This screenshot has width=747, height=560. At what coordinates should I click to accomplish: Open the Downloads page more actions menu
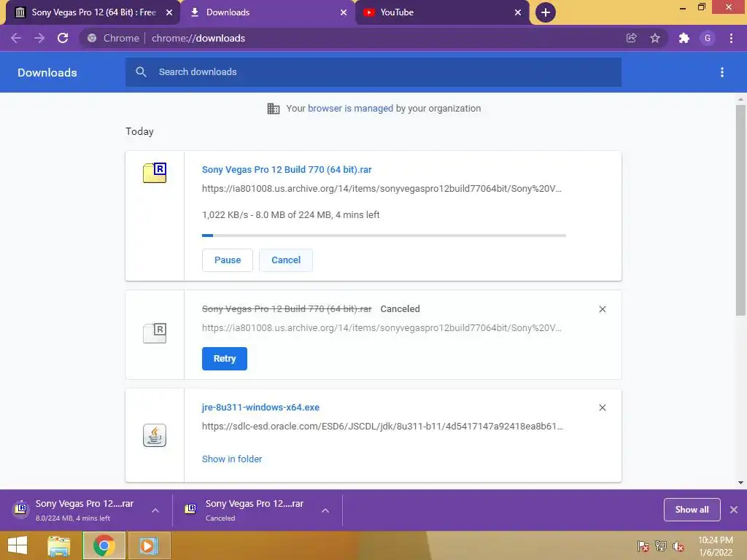click(x=722, y=72)
